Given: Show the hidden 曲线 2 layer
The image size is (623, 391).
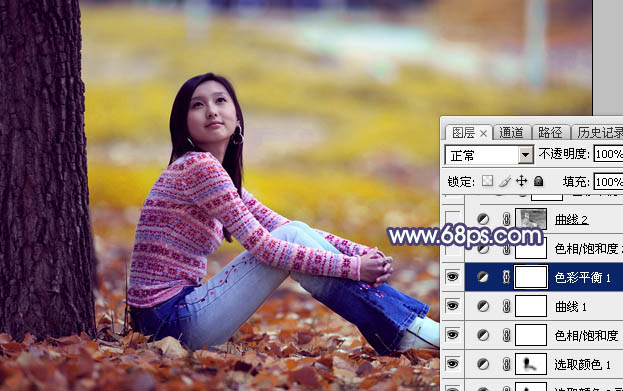Looking at the screenshot, I should 453,219.
